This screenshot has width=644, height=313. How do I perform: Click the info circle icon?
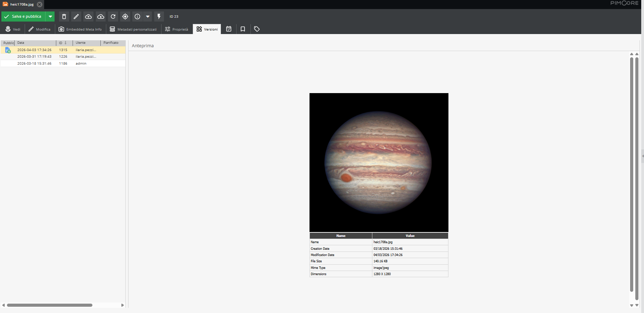(x=138, y=17)
